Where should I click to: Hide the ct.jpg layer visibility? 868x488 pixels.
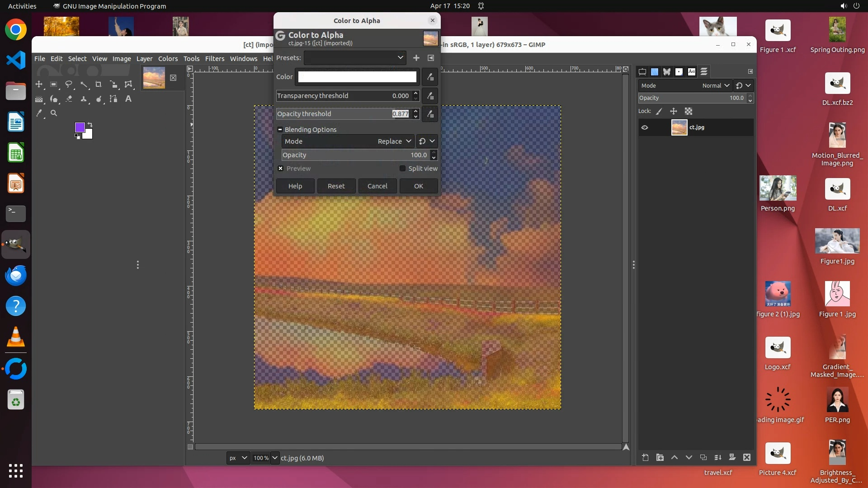(645, 127)
